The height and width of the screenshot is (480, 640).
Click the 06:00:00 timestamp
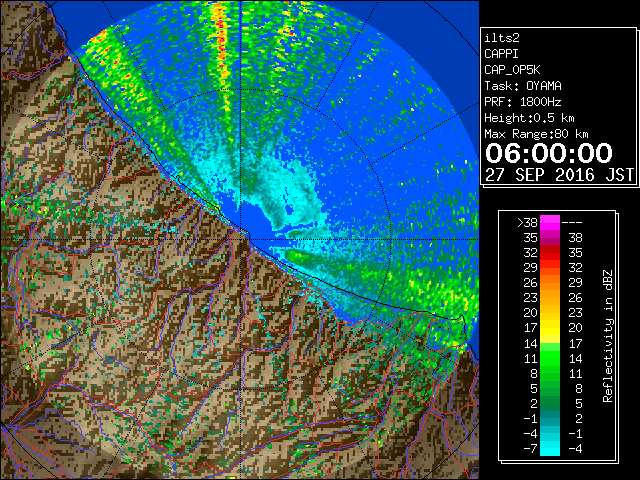coord(549,153)
